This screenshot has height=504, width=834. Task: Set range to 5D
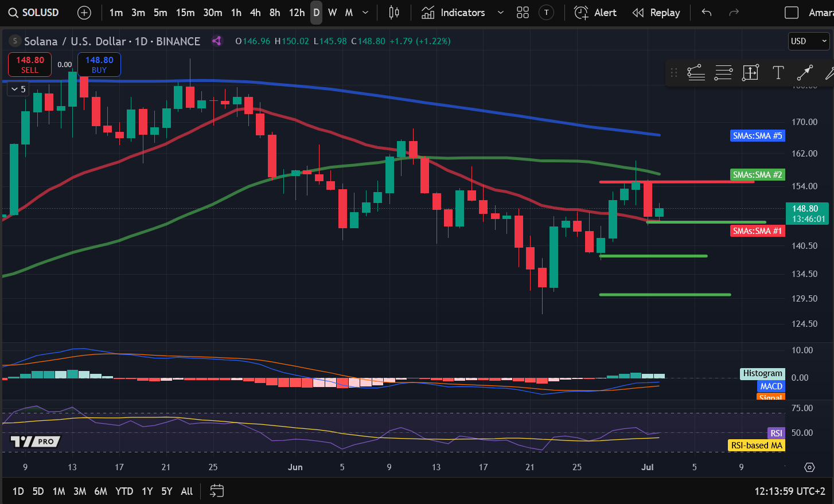pyautogui.click(x=38, y=491)
